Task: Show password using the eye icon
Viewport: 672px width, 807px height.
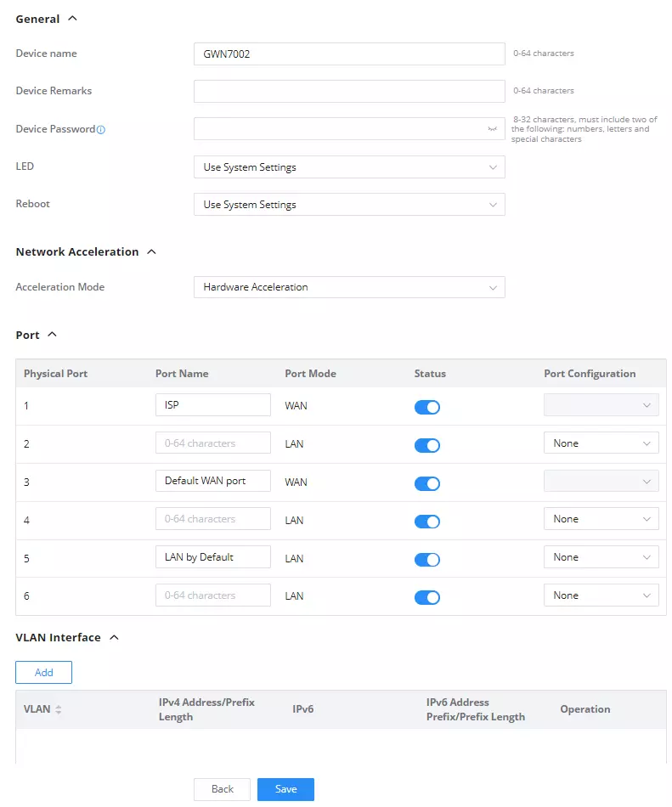Action: 493,129
